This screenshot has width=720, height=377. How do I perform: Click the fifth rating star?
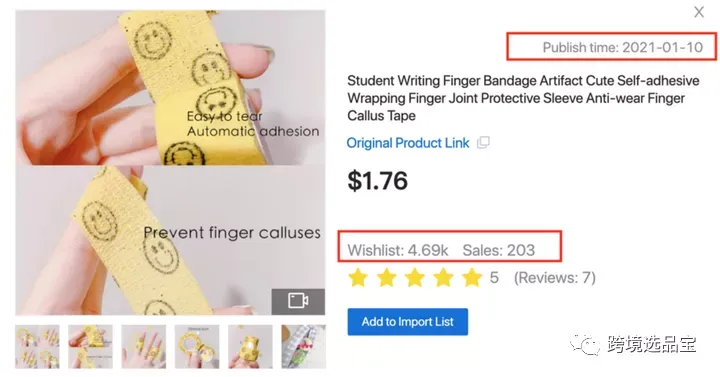[472, 278]
